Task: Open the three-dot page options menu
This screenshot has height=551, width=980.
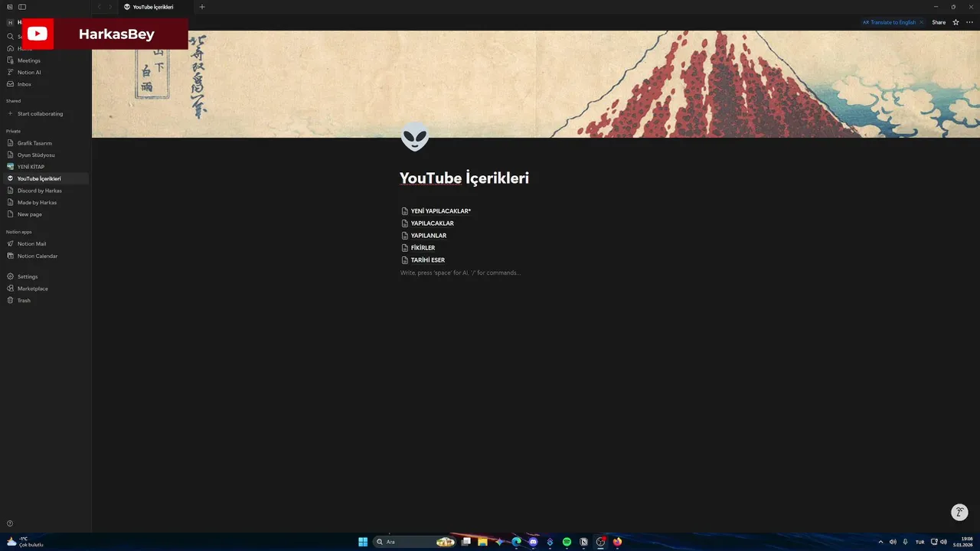Action: pos(969,22)
